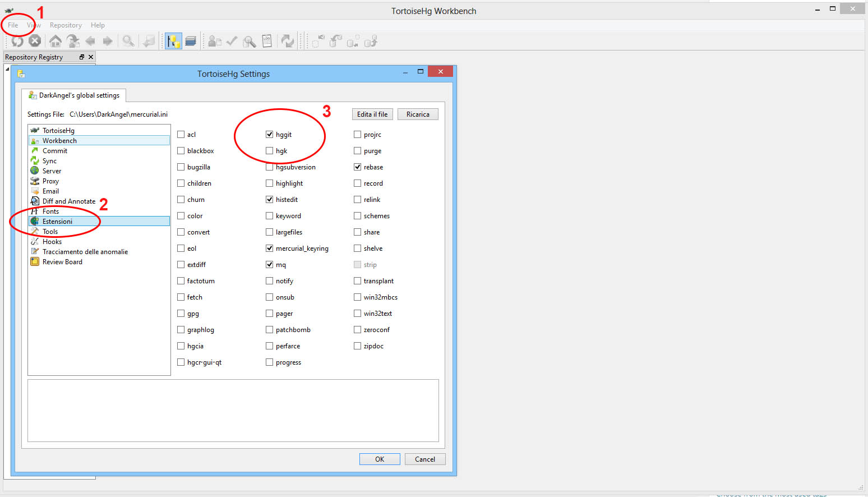Open the View menu

[x=34, y=25]
